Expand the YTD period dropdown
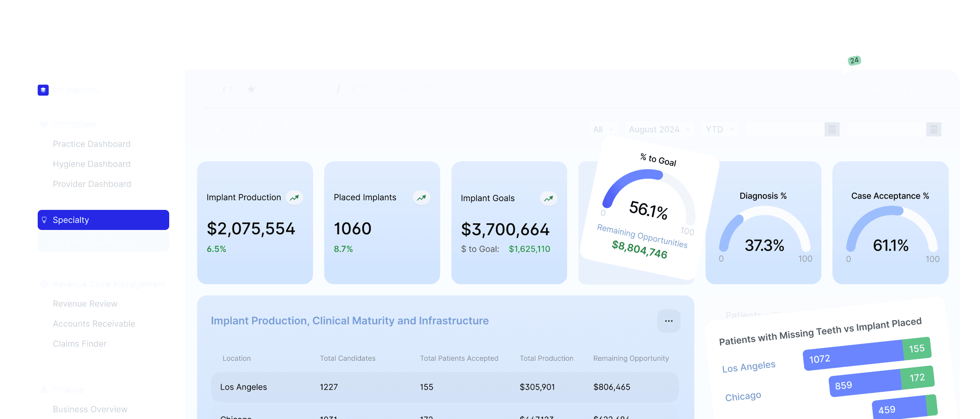The width and height of the screenshot is (980, 419). pos(719,129)
